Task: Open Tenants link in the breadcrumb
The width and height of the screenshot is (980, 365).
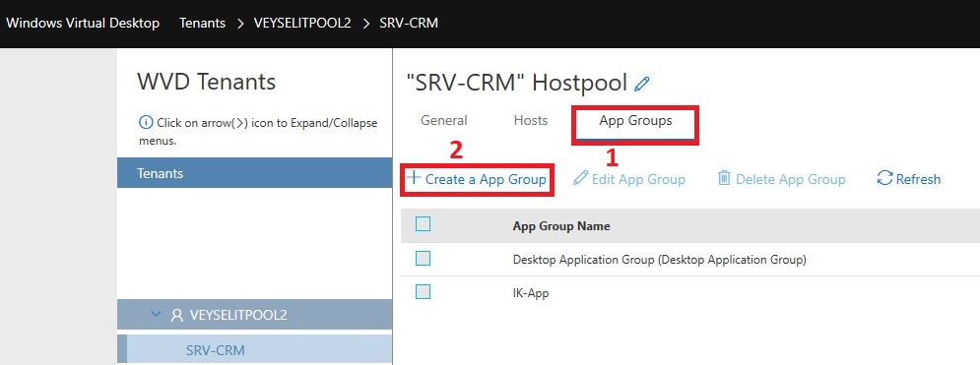Action: pos(202,23)
